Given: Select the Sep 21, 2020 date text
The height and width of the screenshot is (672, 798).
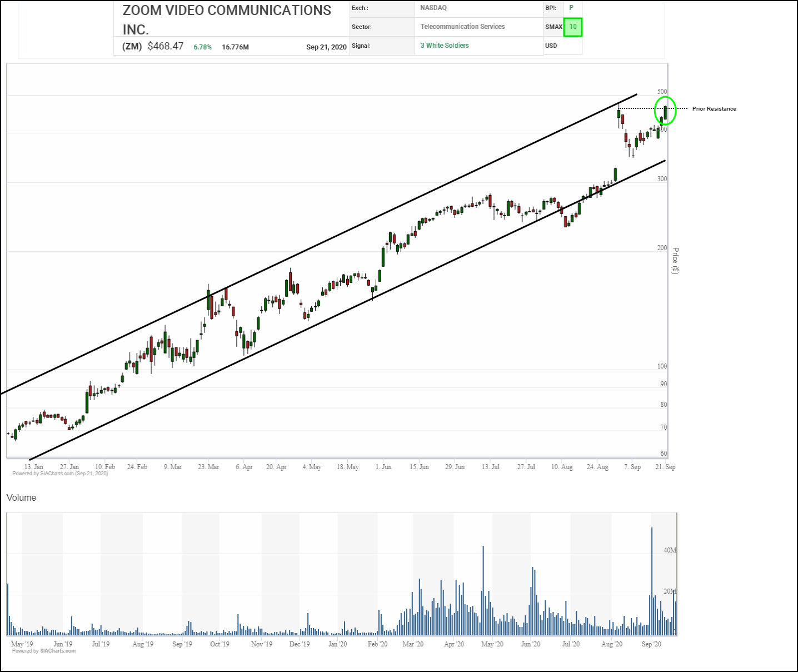Looking at the screenshot, I should tap(326, 47).
